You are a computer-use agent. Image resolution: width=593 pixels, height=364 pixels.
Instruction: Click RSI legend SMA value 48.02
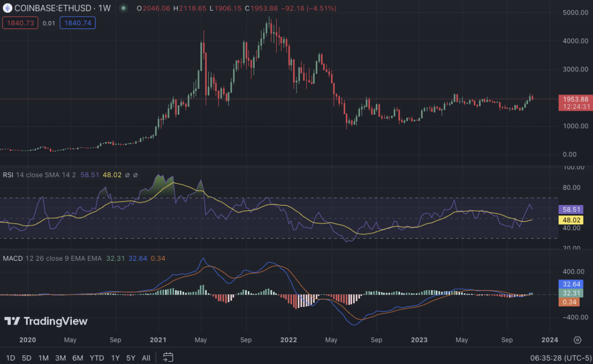(112, 175)
